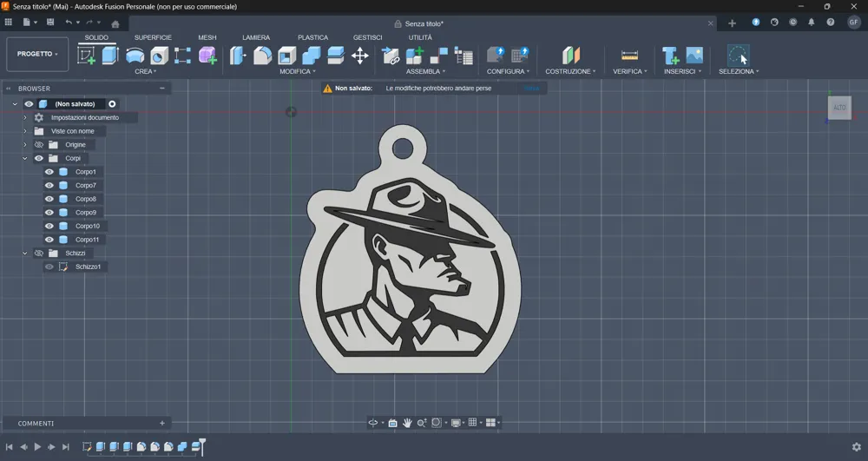Screen dimensions: 868x461
Task: Switch to the SUPERFICIE tab
Action: coord(153,37)
